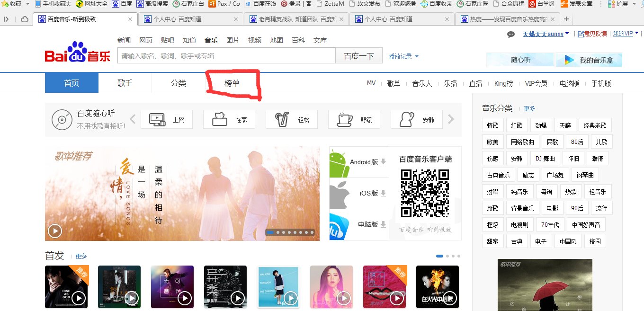
Task: Choose the 在家 mood icon
Action: (229, 119)
